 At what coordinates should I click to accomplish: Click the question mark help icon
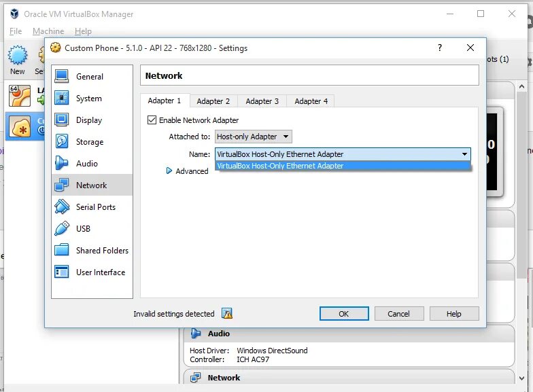click(x=440, y=48)
